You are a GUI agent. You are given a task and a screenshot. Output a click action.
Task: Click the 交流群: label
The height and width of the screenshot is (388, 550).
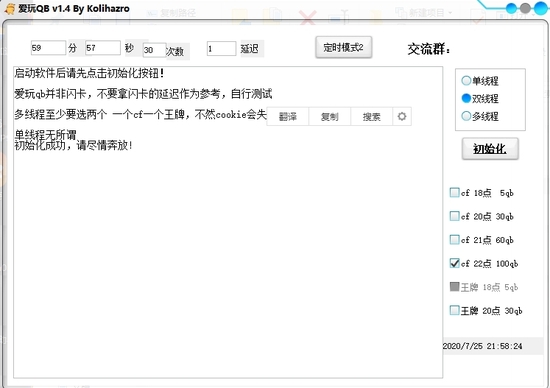[x=429, y=49]
